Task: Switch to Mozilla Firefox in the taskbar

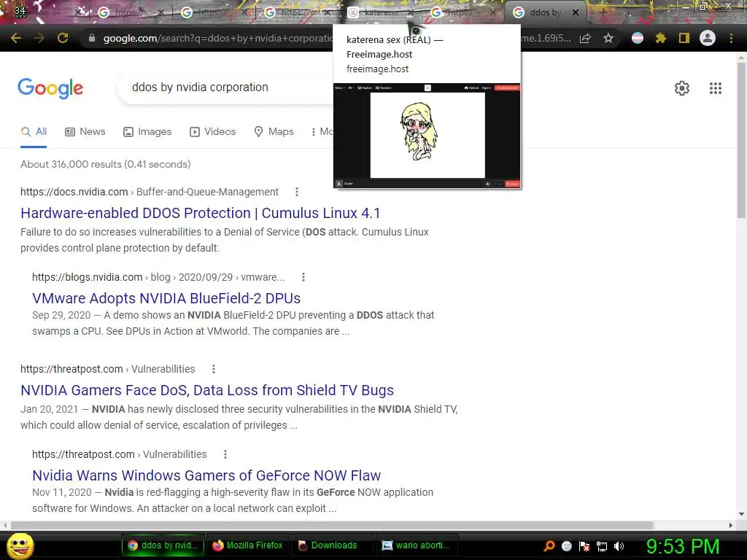Action: click(x=248, y=545)
